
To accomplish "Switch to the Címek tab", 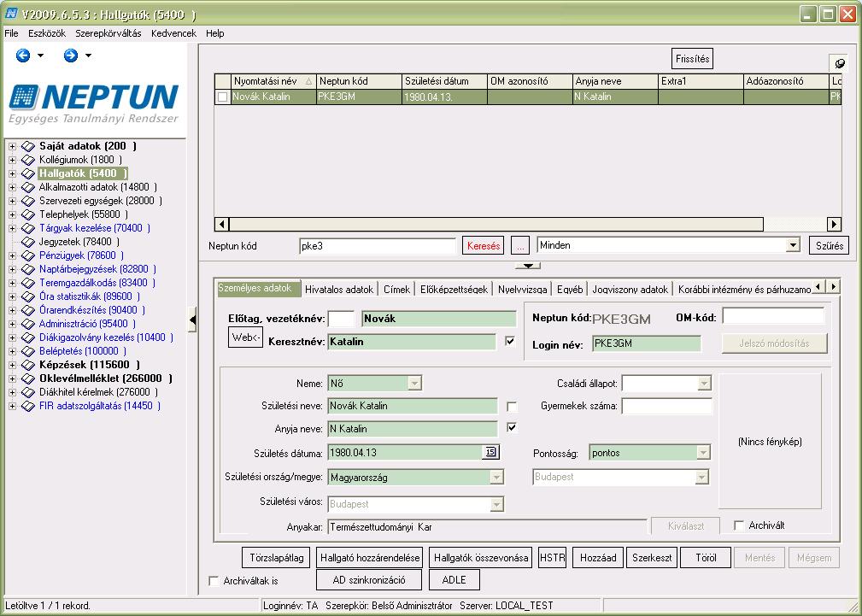I will 397,289.
